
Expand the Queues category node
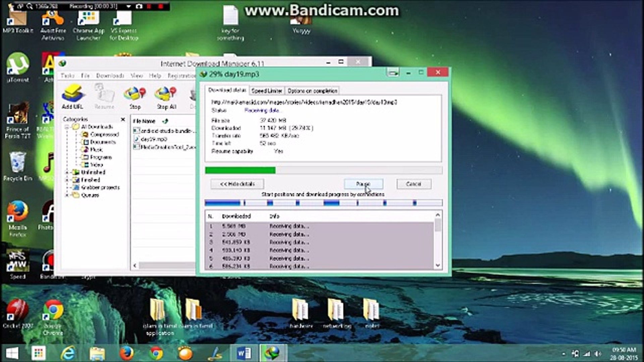(67, 195)
